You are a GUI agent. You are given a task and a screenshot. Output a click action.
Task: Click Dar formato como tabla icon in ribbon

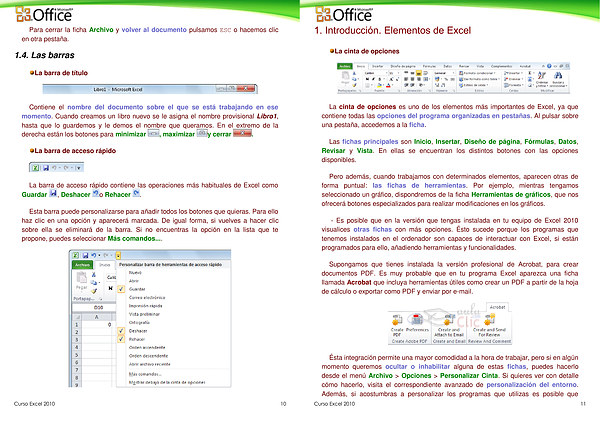461,79
